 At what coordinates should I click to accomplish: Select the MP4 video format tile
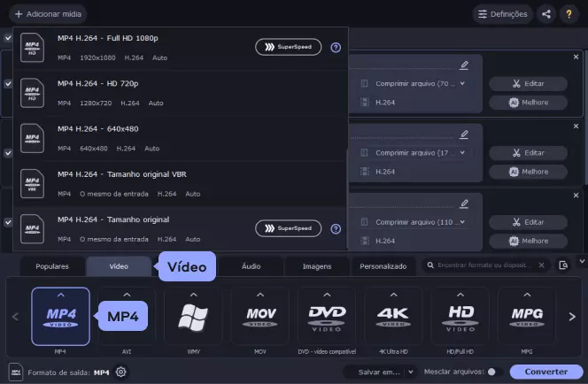[x=60, y=317]
